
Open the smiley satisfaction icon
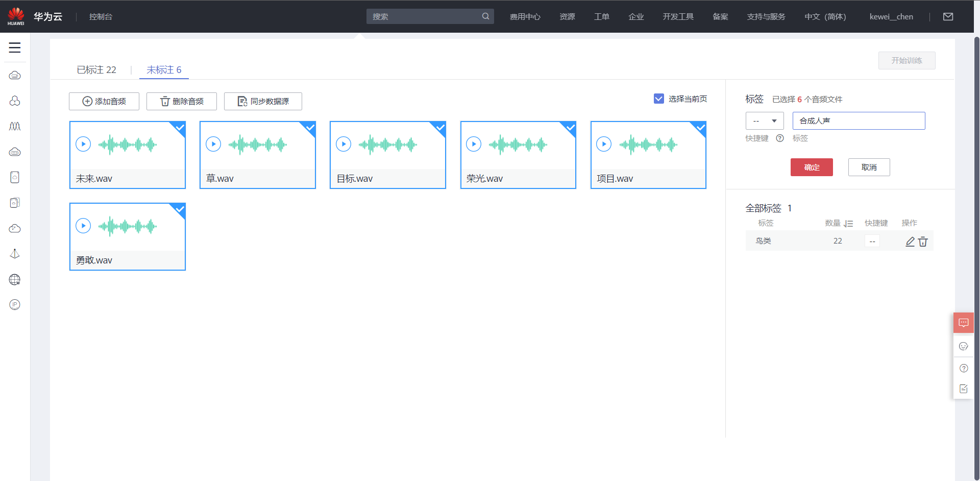964,346
